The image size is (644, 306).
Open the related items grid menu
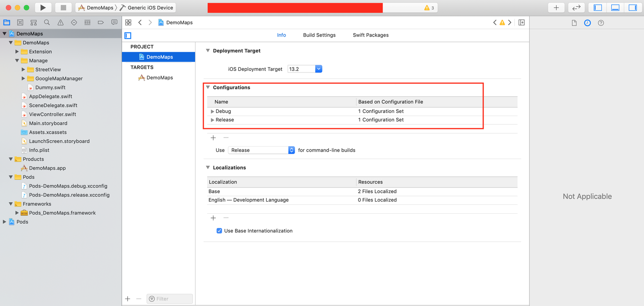(128, 23)
